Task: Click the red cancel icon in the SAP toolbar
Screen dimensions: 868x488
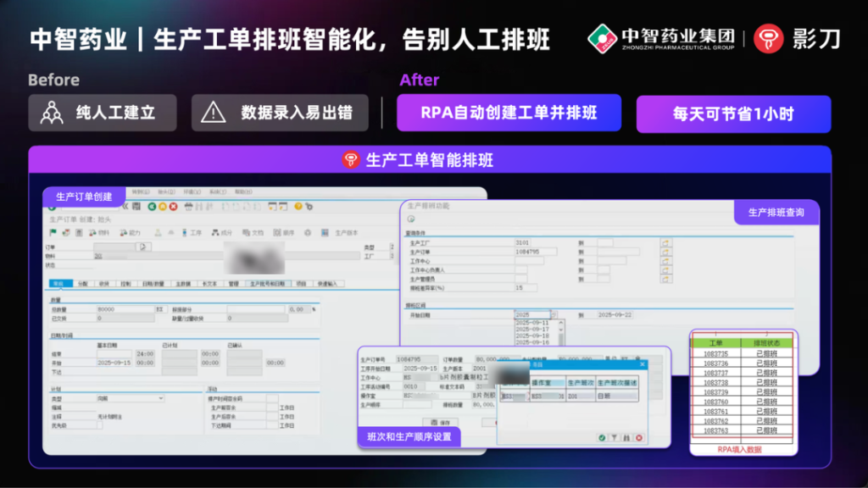Action: click(172, 206)
